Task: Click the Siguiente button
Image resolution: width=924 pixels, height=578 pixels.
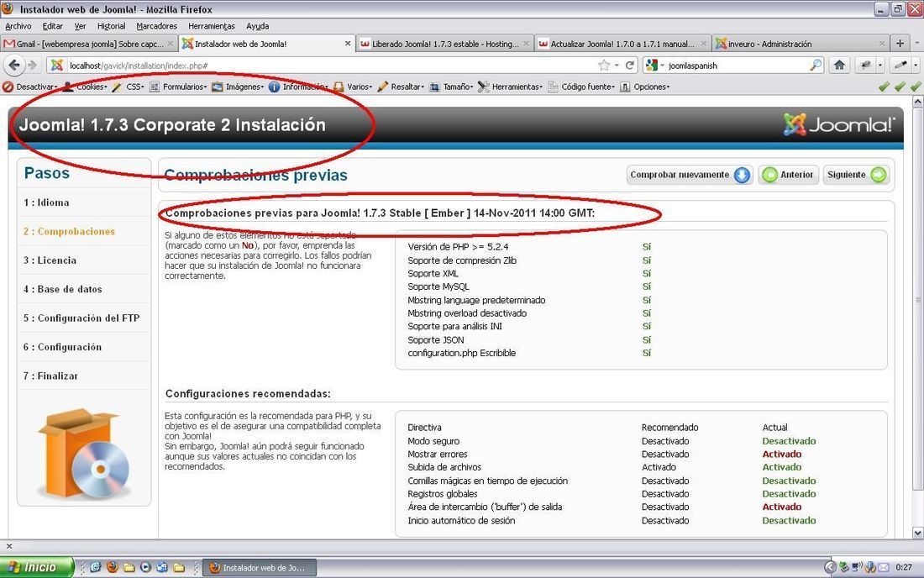Action: tap(856, 175)
